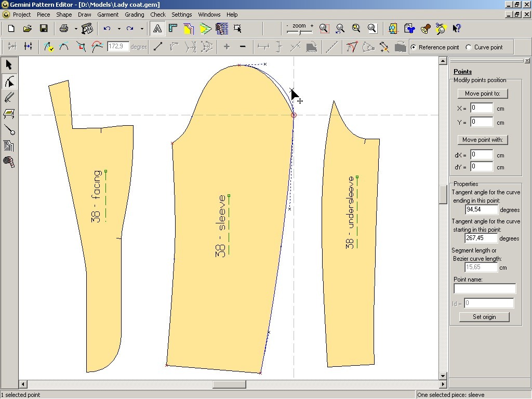Toggle the text label 'A' display button

[157, 29]
